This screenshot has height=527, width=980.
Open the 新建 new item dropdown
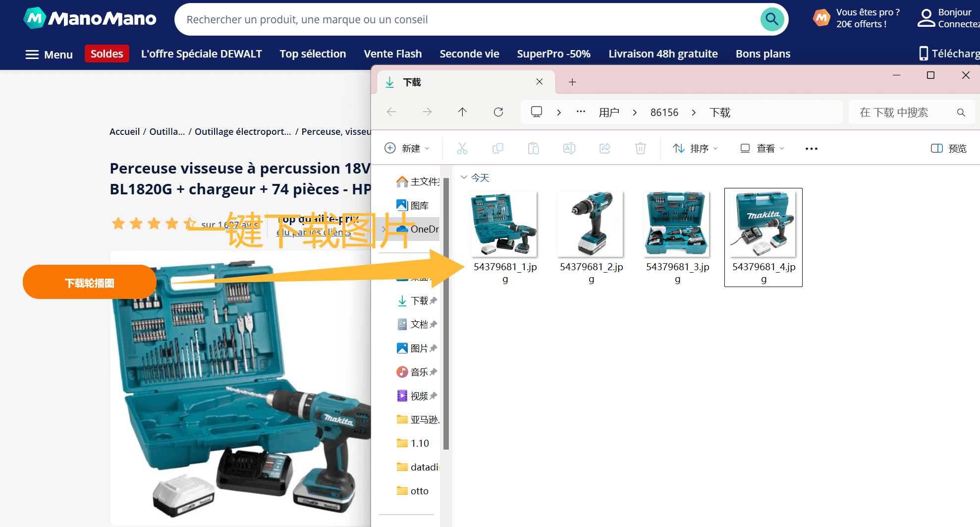[407, 148]
